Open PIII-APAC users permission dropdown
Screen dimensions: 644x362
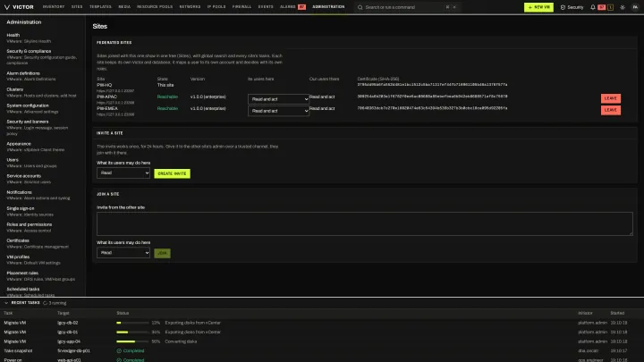278,99
